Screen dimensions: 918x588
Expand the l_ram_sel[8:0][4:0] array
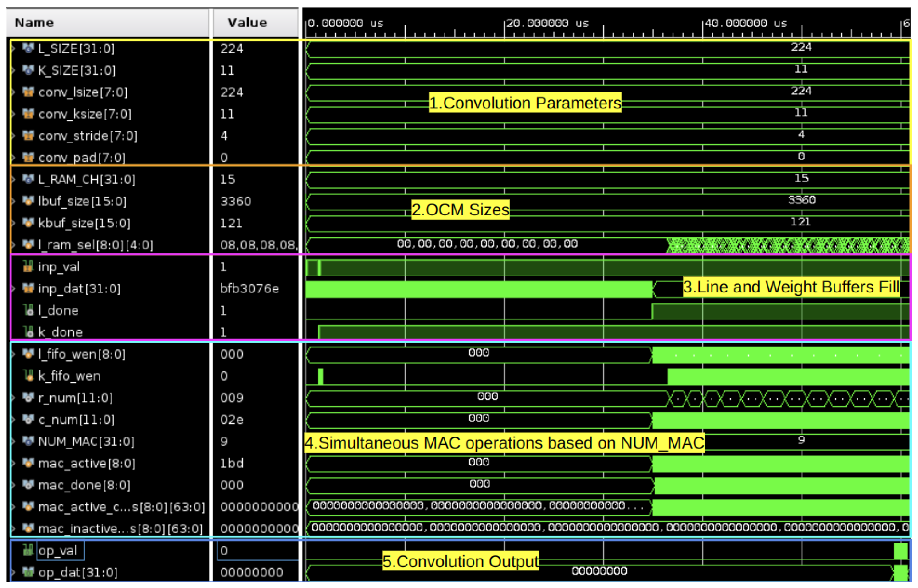coord(14,245)
